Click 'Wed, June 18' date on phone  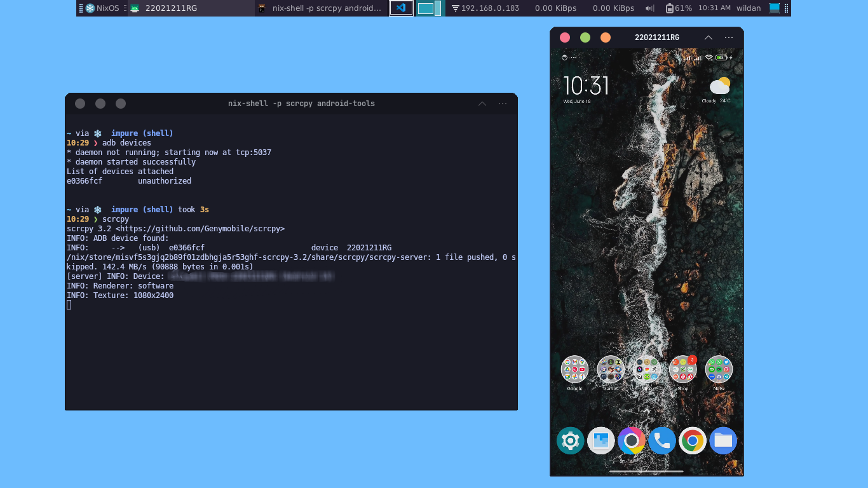pyautogui.click(x=576, y=101)
